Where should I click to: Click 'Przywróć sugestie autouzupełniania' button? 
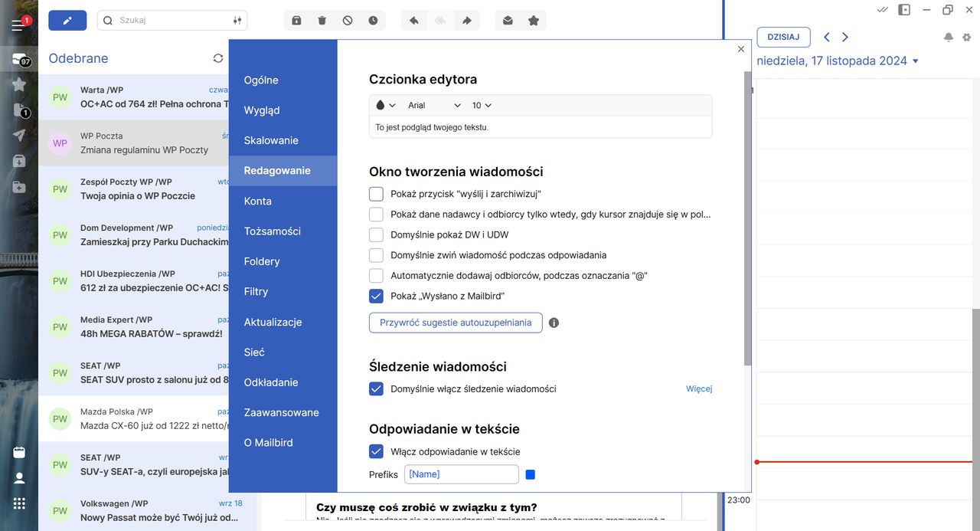point(456,323)
